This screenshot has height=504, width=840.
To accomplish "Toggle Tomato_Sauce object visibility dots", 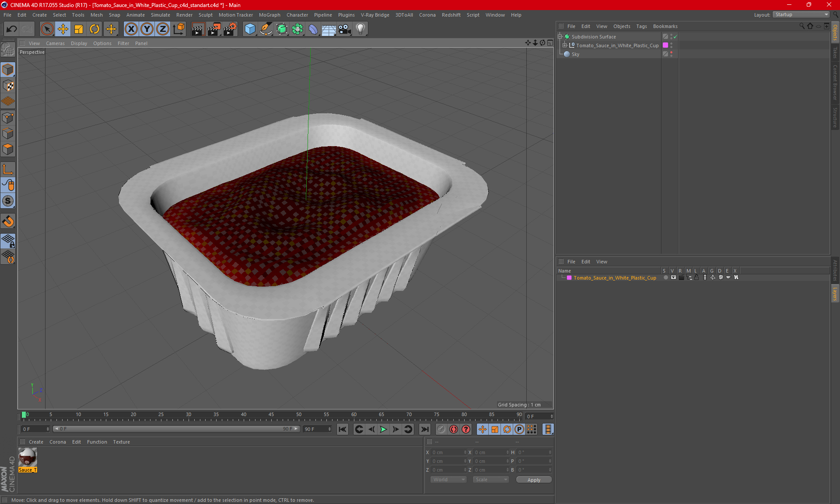I will point(671,45).
